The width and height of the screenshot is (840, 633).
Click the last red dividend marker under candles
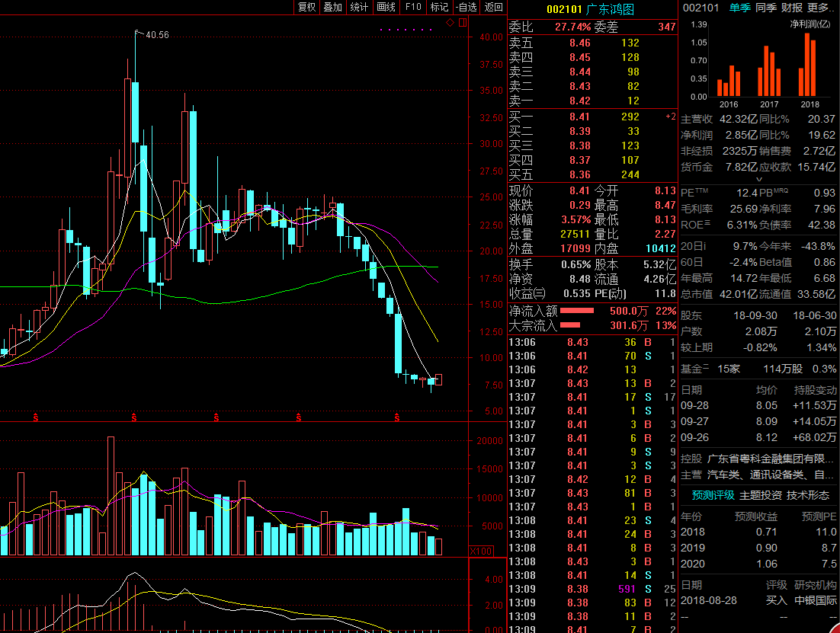(397, 417)
